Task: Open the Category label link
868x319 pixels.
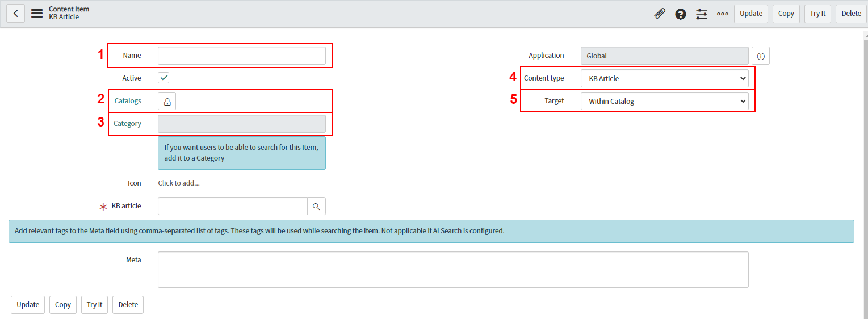Action: pos(127,124)
